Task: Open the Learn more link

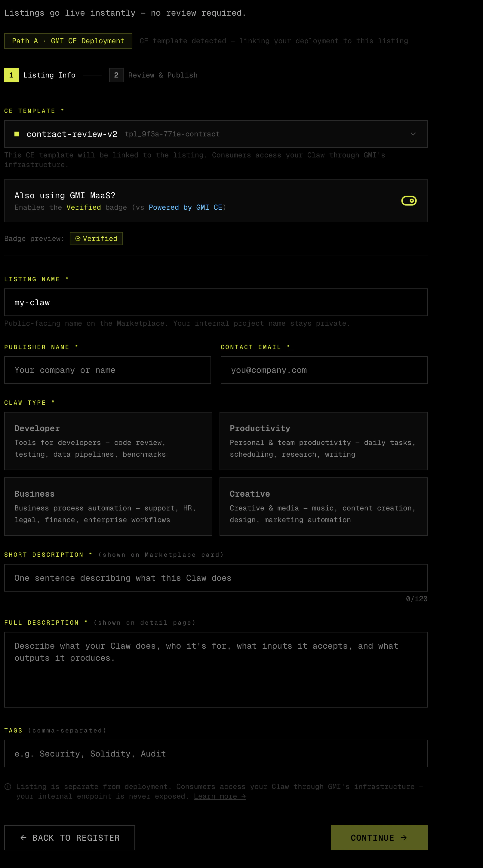Action: tap(220, 796)
